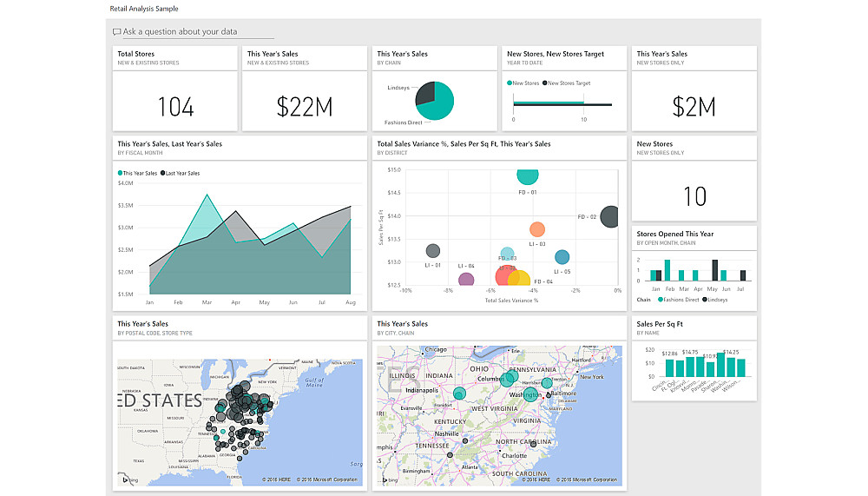The image size is (868, 496).
Task: Select the dark FD - 02 bubble
Action: tap(609, 216)
